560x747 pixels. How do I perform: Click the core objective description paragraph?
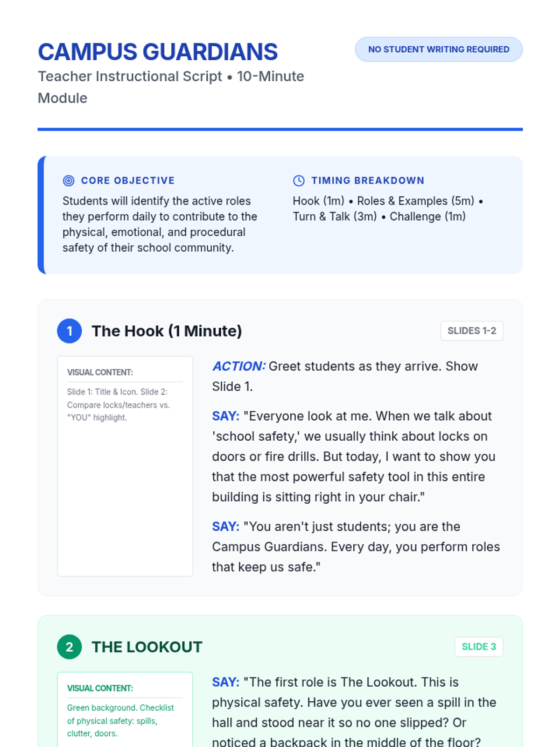(160, 224)
